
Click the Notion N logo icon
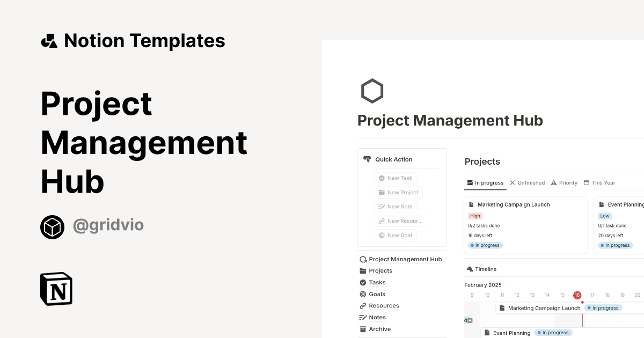coord(56,289)
